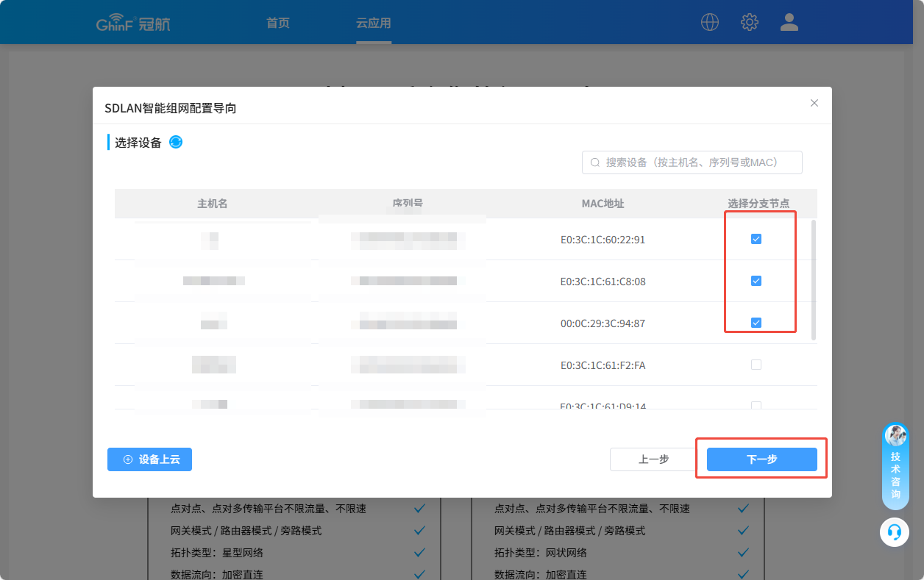The height and width of the screenshot is (580, 924).
Task: Check the device with MAC E0:3C:1C:61:F2:FA
Action: (756, 365)
